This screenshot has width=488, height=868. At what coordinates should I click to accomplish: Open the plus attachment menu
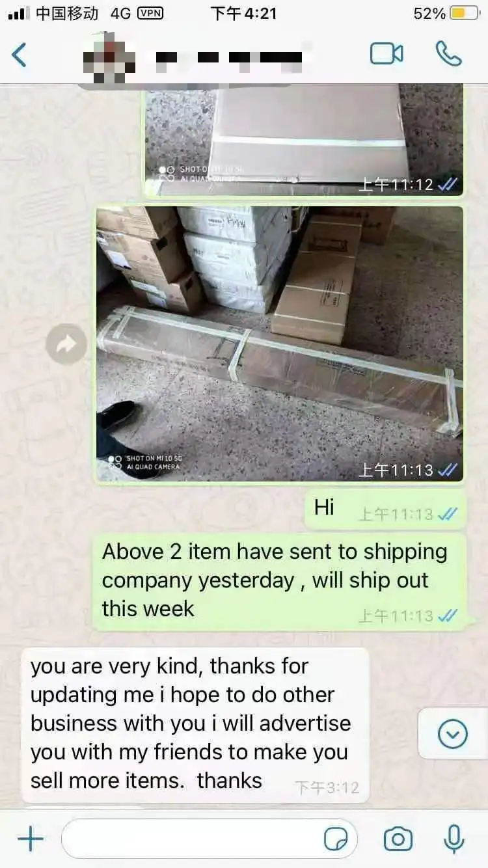(x=30, y=839)
